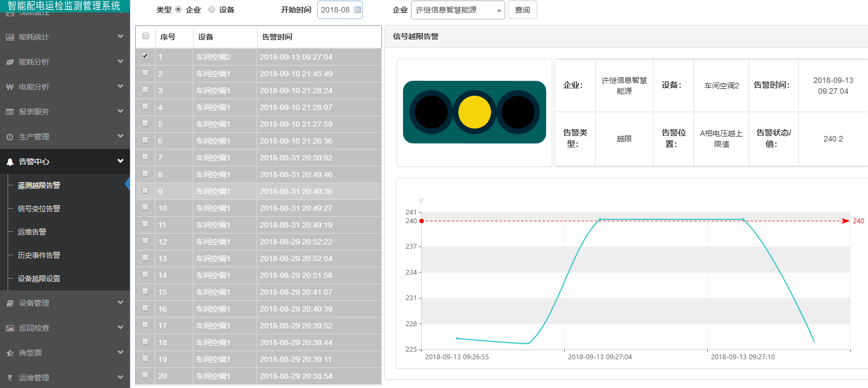Image resolution: width=868 pixels, height=388 pixels.
Task: Select the 设备 type radio button
Action: click(x=212, y=9)
